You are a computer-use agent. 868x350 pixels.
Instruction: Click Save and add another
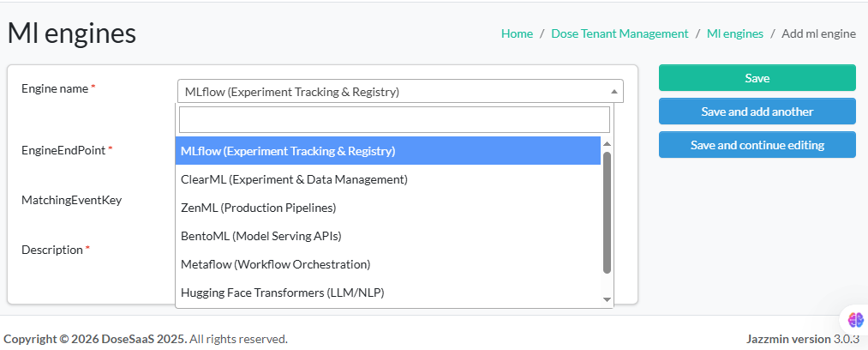click(x=757, y=112)
